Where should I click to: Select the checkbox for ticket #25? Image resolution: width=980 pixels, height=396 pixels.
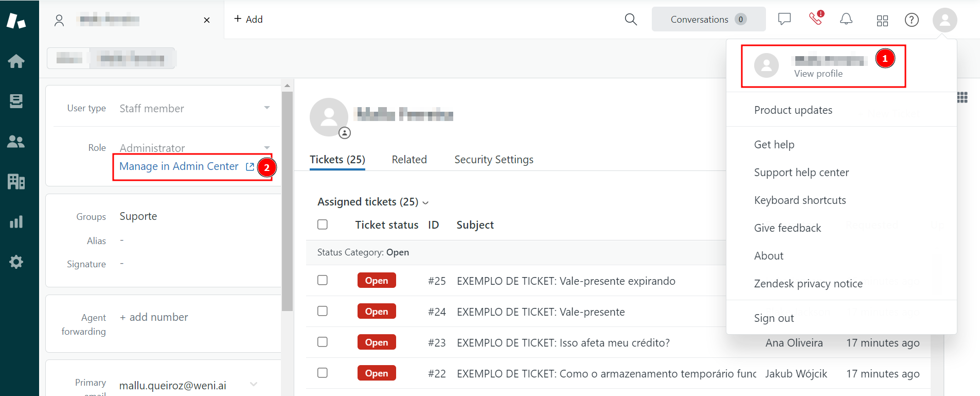323,280
